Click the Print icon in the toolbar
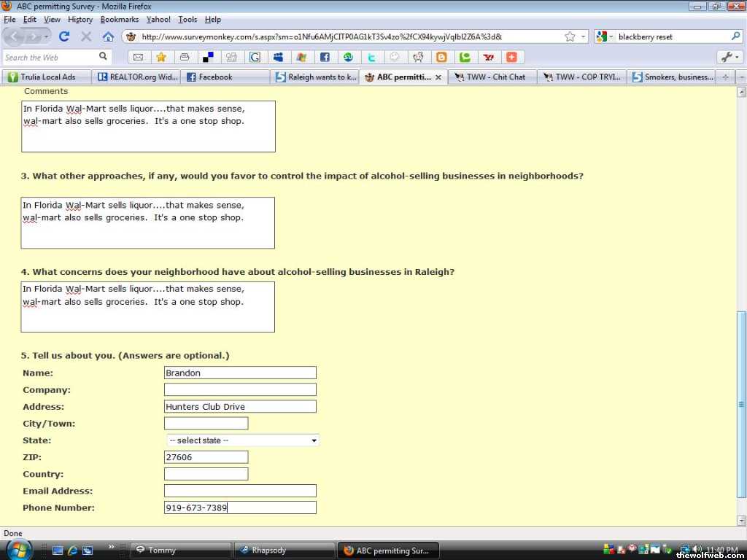 (x=185, y=57)
